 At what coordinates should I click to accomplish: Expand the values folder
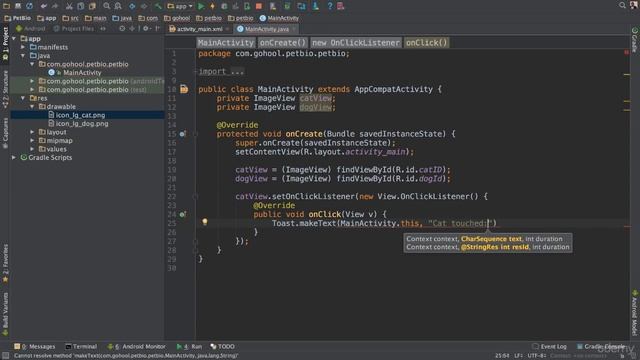[x=32, y=149]
